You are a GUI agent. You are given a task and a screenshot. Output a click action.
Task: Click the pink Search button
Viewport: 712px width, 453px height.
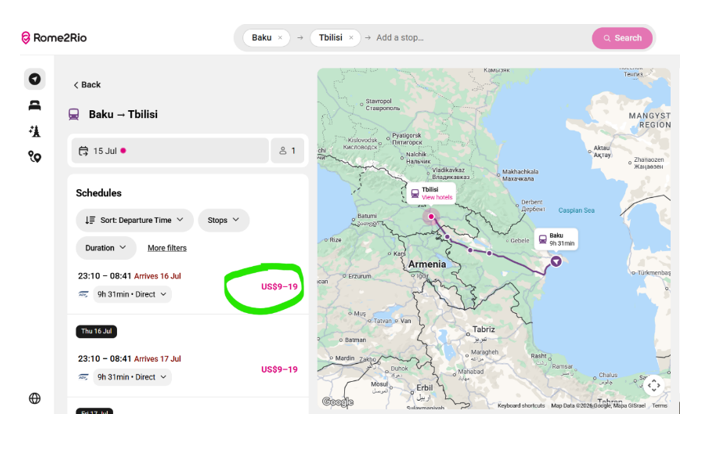click(622, 38)
